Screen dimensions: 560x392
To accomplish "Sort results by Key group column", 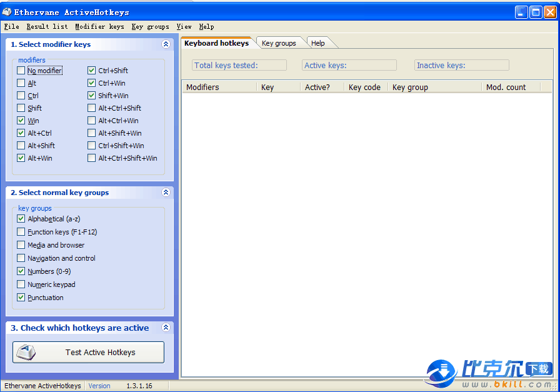I will [435, 87].
